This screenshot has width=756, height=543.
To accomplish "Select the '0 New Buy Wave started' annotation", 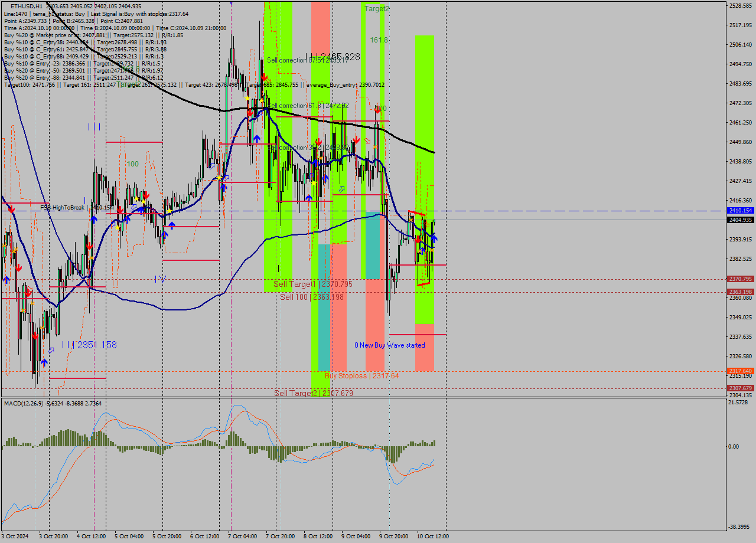I will coord(390,345).
